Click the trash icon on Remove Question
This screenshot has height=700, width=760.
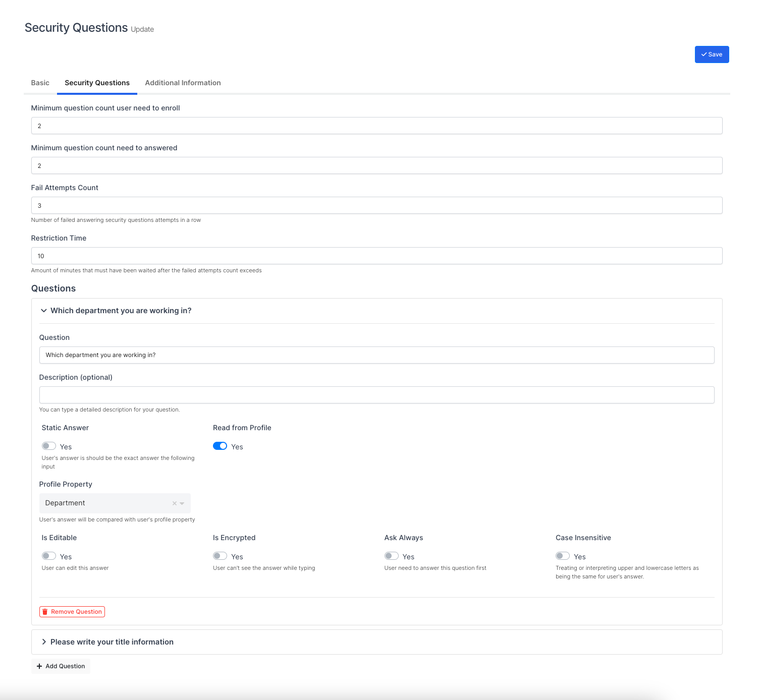[45, 612]
